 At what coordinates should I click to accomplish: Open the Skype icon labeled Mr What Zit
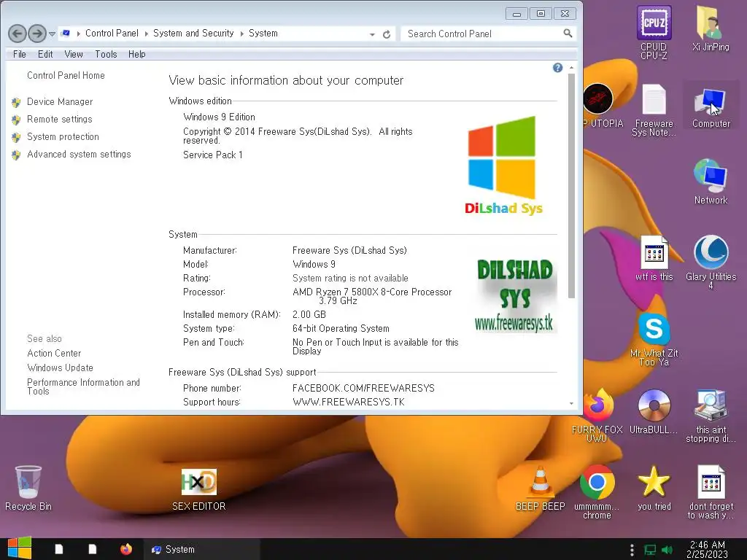(654, 339)
